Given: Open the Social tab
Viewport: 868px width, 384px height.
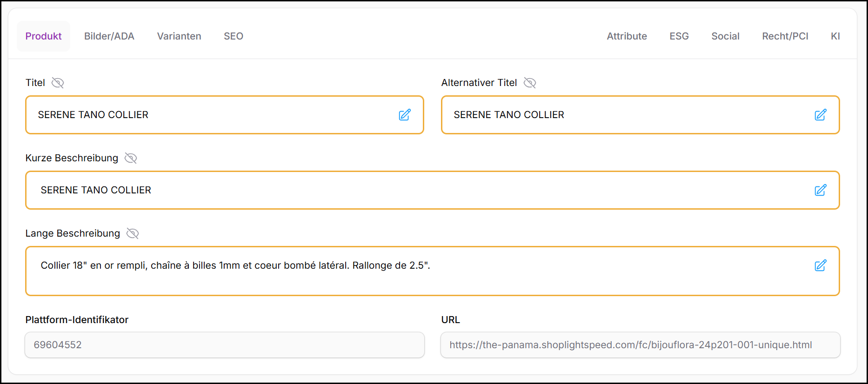Looking at the screenshot, I should click(x=725, y=36).
